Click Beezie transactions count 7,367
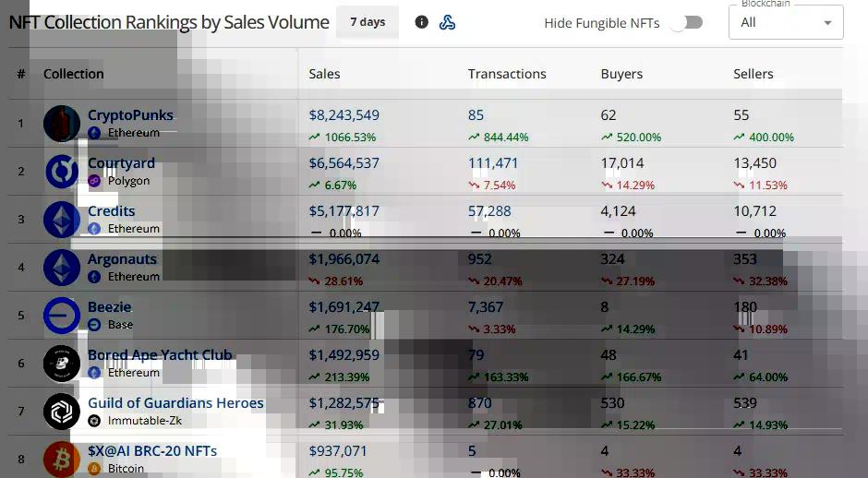Image resolution: width=868 pixels, height=478 pixels. coord(486,307)
